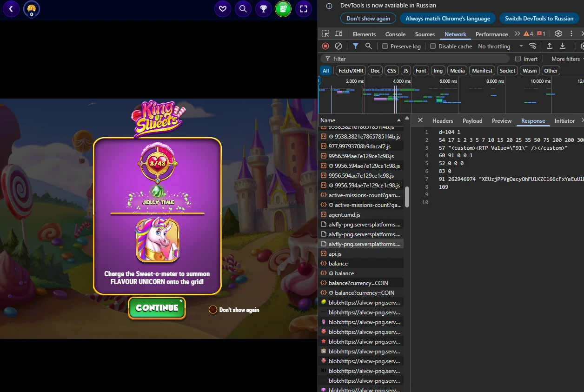Screen dimensions: 584x392
Task: Filter requests by Media type
Action: [458, 71]
